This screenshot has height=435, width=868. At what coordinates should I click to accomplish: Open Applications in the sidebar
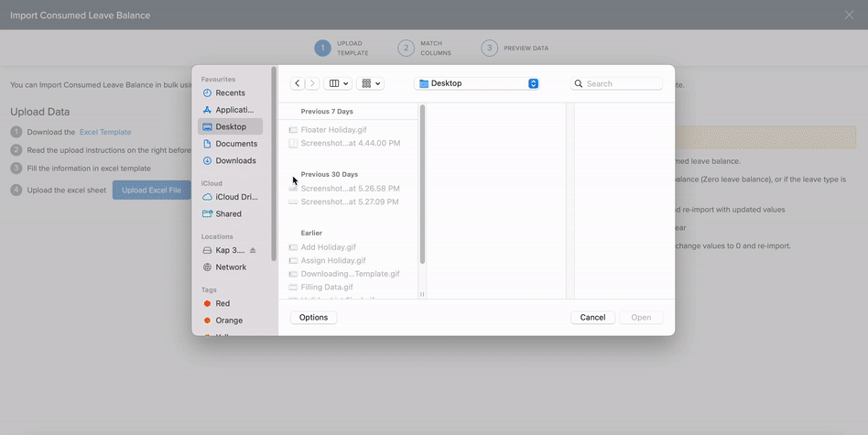pyautogui.click(x=233, y=110)
